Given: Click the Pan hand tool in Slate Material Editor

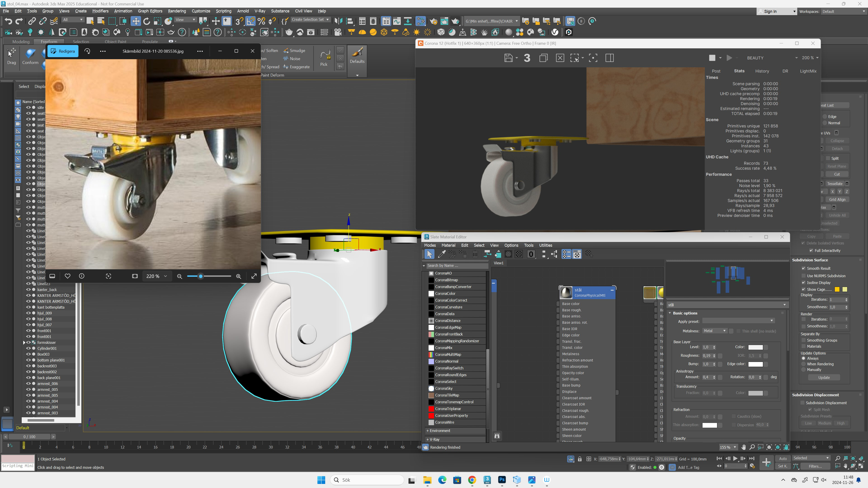Looking at the screenshot, I should click(x=743, y=447).
